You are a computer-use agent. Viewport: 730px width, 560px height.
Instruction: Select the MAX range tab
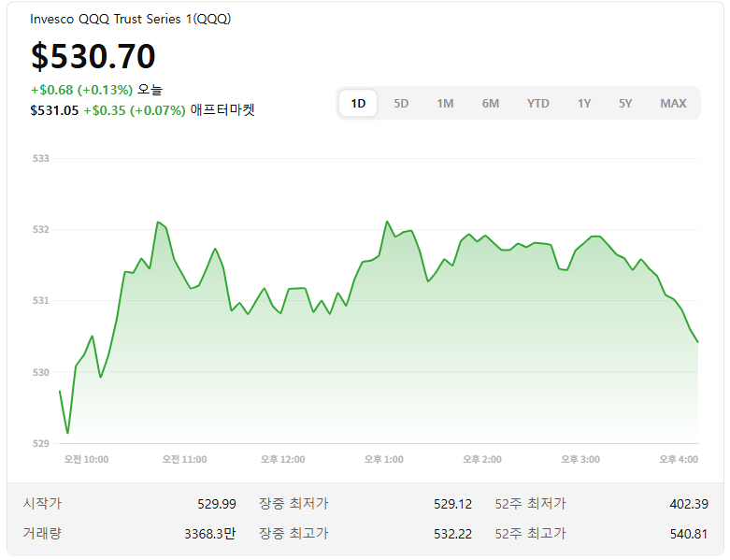pos(673,104)
